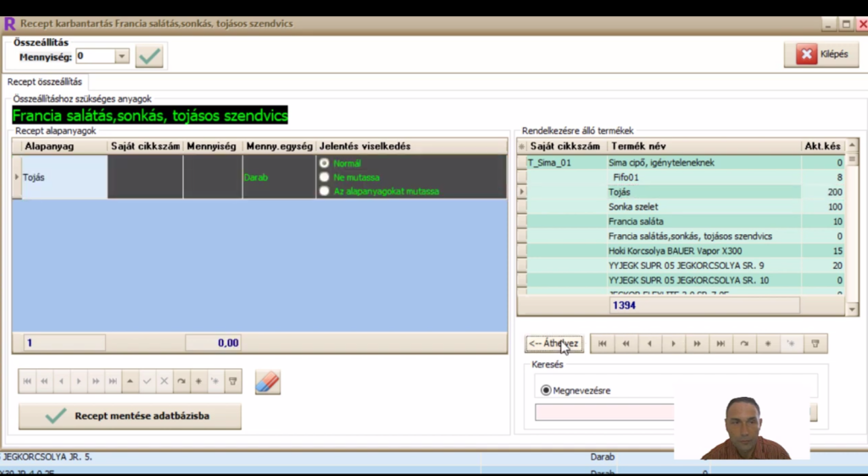Click the Kilépés exit button
This screenshot has width=868, height=476.
click(821, 54)
